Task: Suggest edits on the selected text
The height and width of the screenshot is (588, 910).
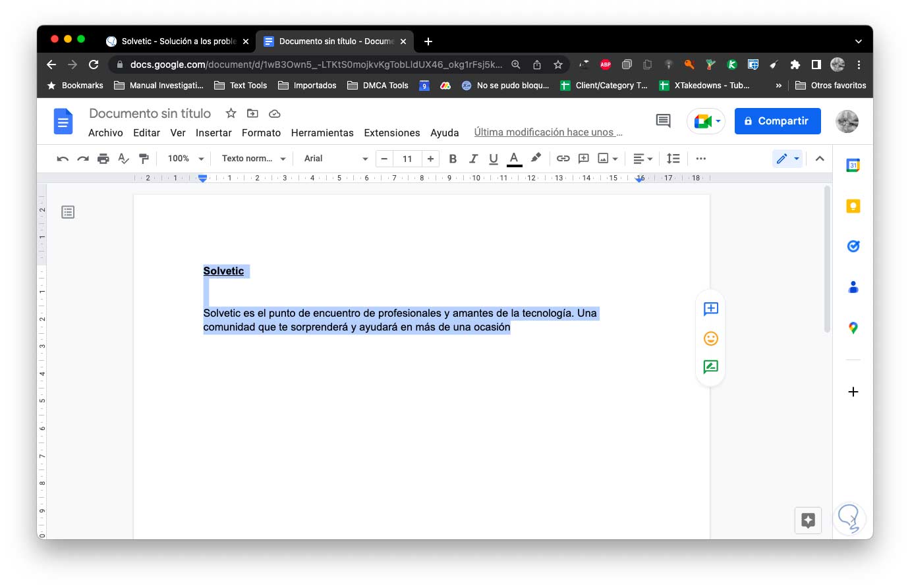Action: [x=710, y=367]
